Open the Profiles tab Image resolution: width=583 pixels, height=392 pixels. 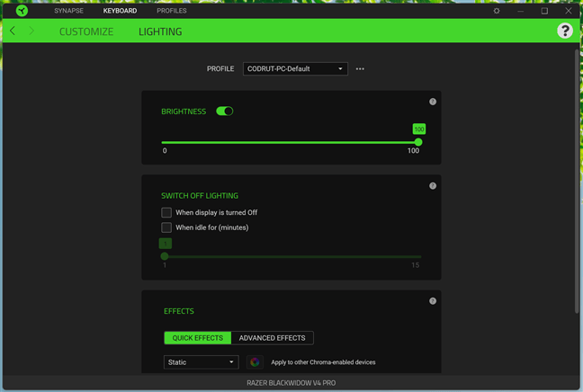[172, 11]
